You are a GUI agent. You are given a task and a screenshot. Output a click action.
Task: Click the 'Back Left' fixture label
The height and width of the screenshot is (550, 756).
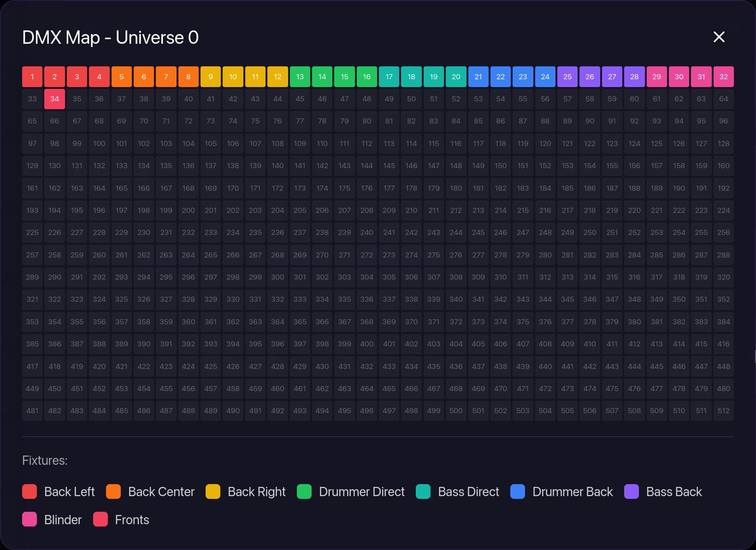pos(70,492)
